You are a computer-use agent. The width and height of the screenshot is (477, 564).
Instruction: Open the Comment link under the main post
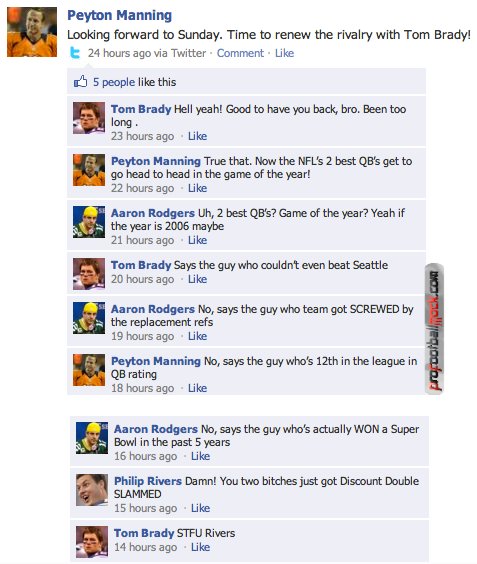[240, 53]
